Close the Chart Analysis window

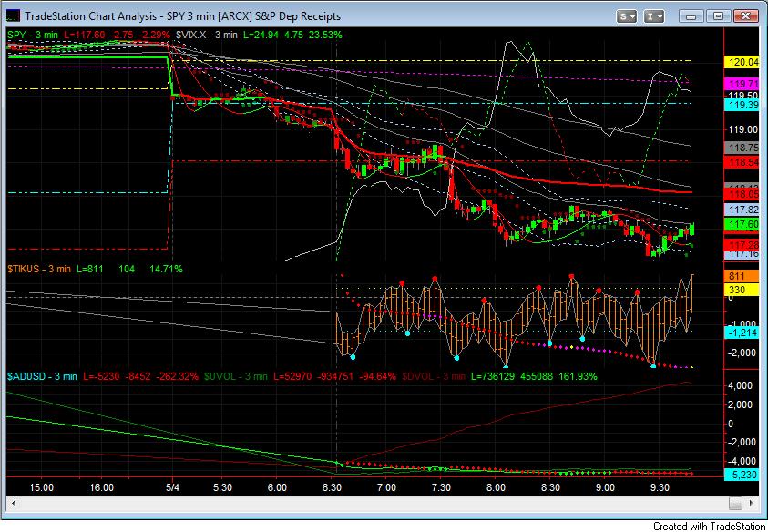pos(745,16)
